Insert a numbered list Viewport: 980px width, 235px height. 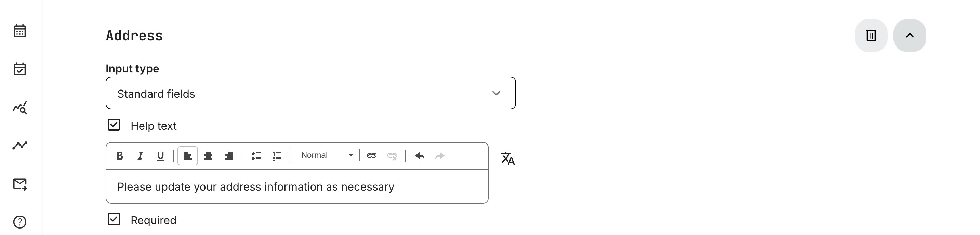[277, 156]
